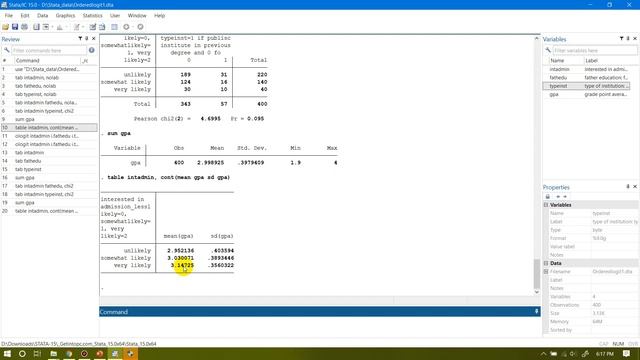Pin the Command window auto-hide icon
Image resolution: width=640 pixels, height=360 pixels.
coord(536,311)
